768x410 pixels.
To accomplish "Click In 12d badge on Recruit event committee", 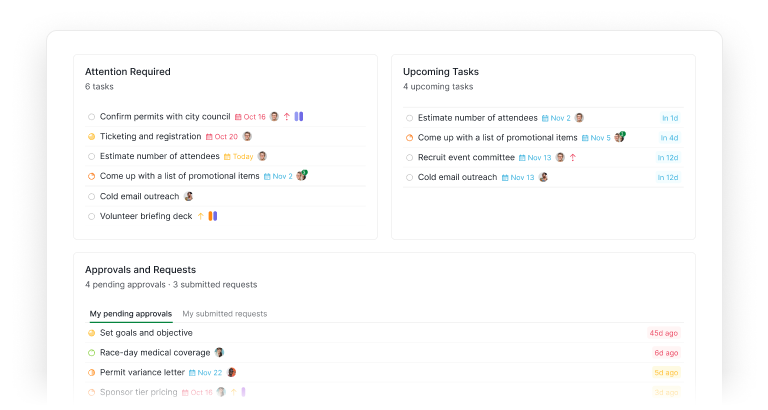I will (668, 158).
